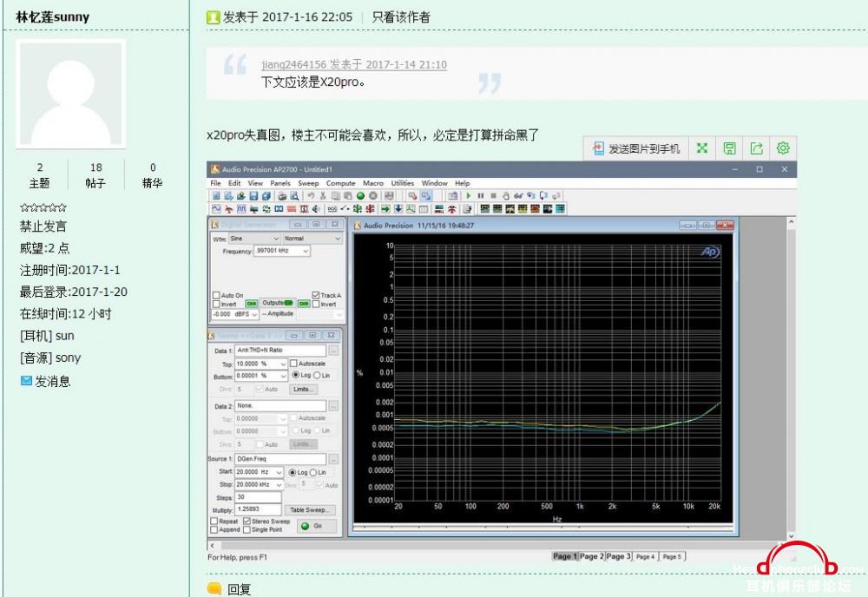This screenshot has width=868, height=597.
Task: Check the Single Point checkbox
Action: click(x=247, y=529)
